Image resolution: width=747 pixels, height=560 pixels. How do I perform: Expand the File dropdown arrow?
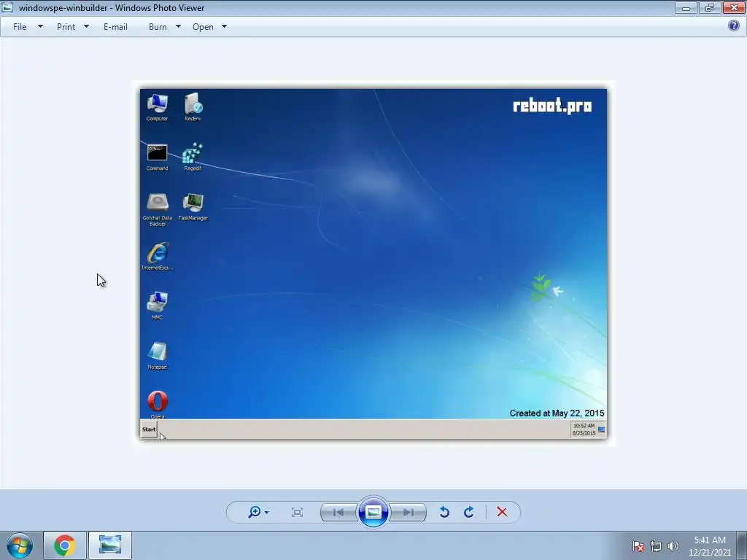(x=41, y=27)
